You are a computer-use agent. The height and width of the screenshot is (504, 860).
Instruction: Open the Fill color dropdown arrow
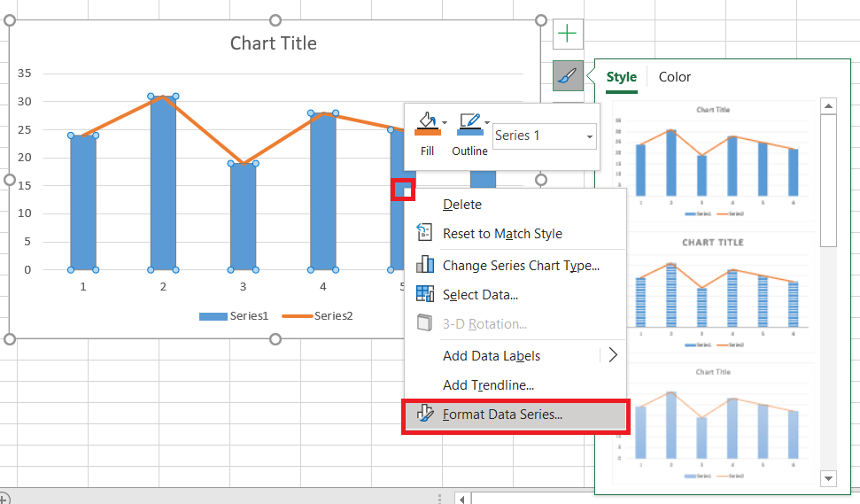point(445,122)
